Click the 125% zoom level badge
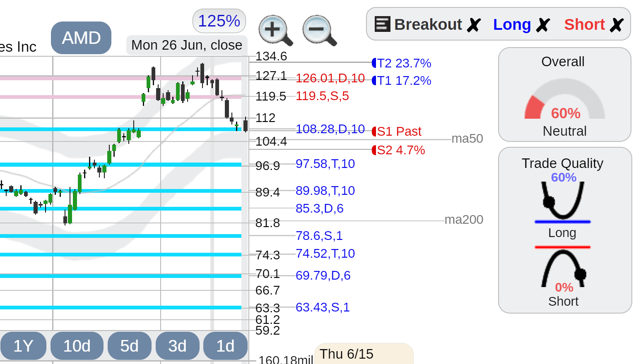Viewport: 636px width, 364px height. pyautogui.click(x=219, y=21)
